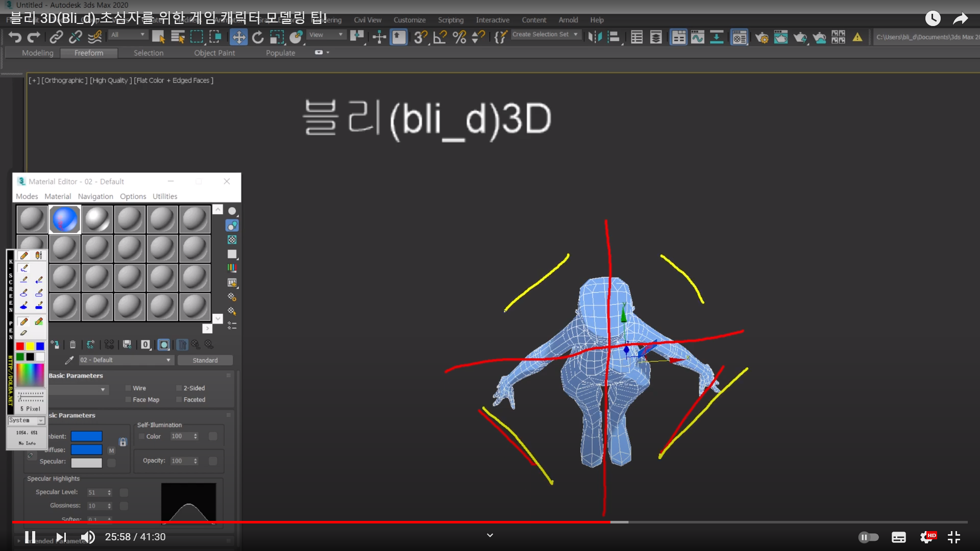This screenshot has height=551, width=980.
Task: Open Create Selection Set dropdown
Action: click(x=545, y=34)
